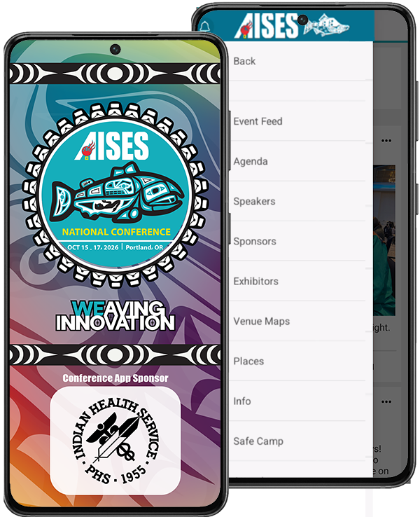Tap the National Conference text

pos(116,232)
